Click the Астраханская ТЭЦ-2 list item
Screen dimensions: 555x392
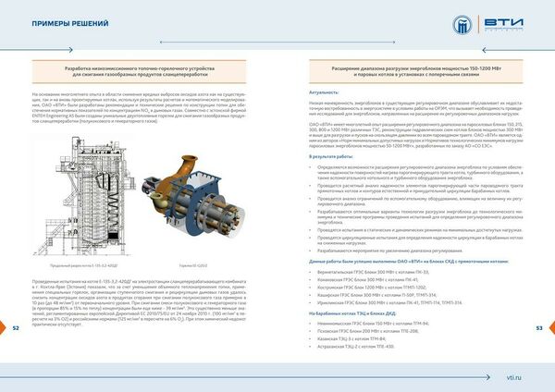tap(356, 347)
